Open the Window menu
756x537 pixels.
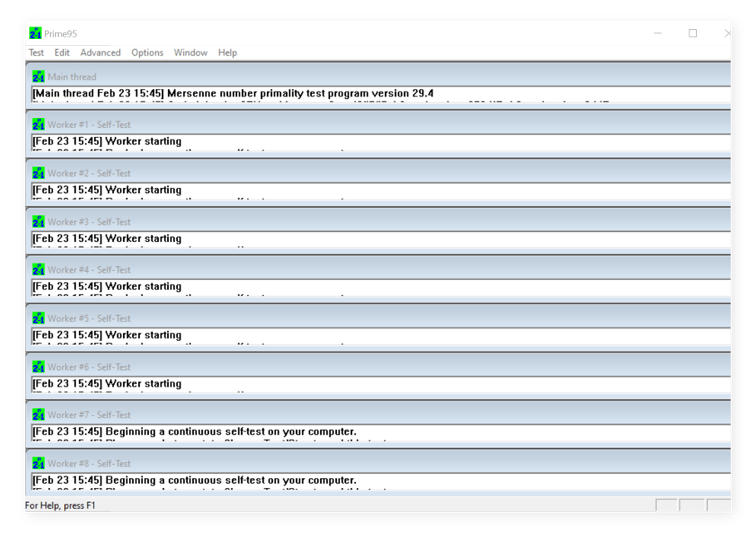click(x=190, y=52)
